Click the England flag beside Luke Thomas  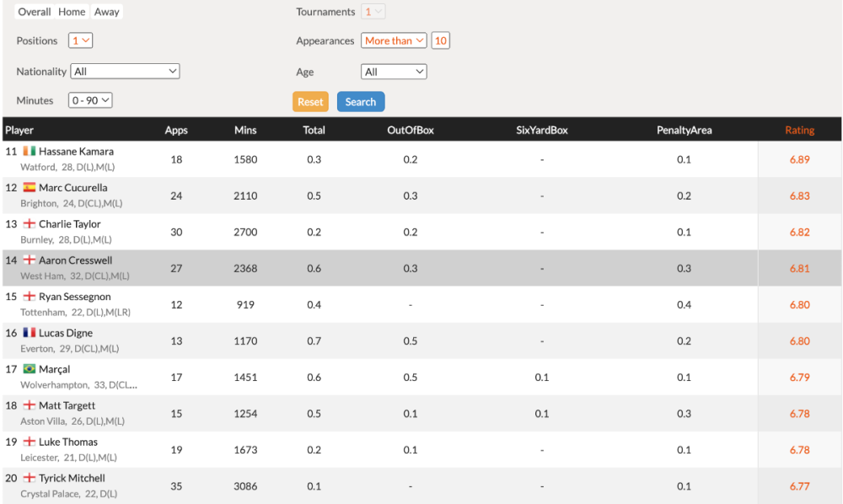[30, 442]
